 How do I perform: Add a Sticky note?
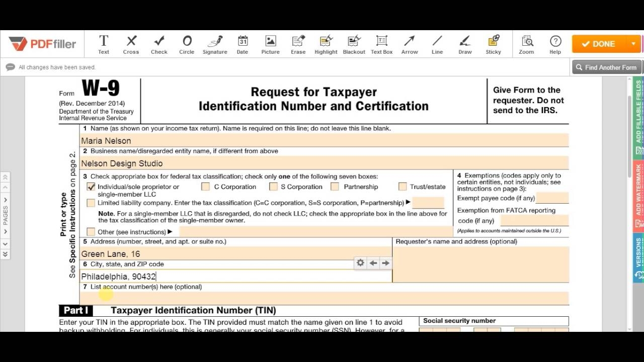click(493, 45)
